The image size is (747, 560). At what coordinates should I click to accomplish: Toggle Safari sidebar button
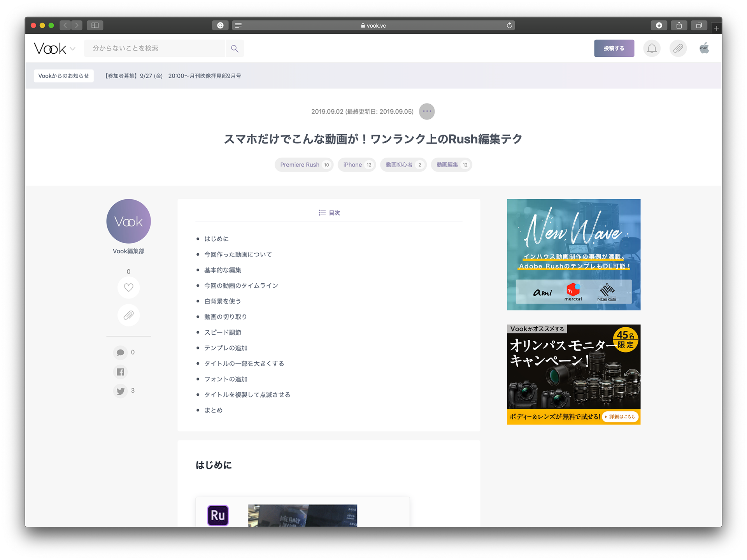[x=95, y=26]
